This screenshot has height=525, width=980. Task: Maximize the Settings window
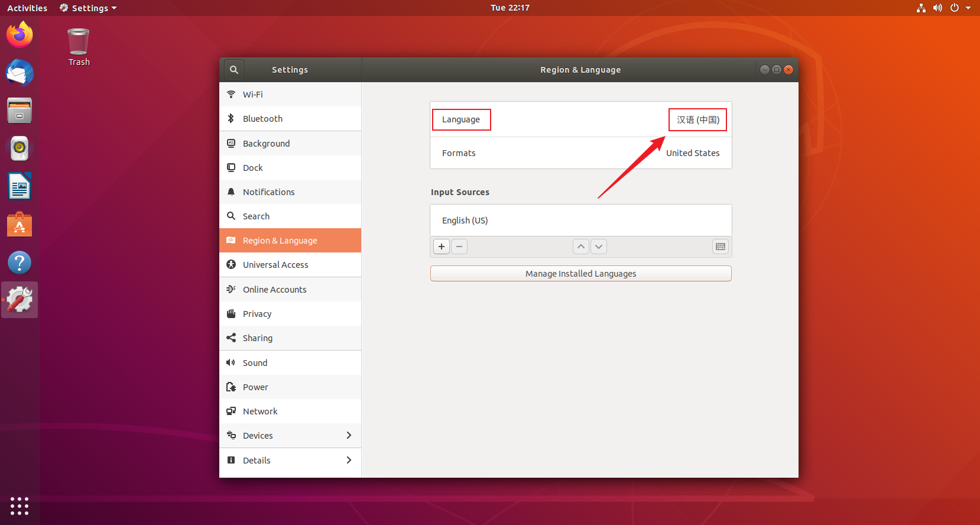tap(777, 70)
